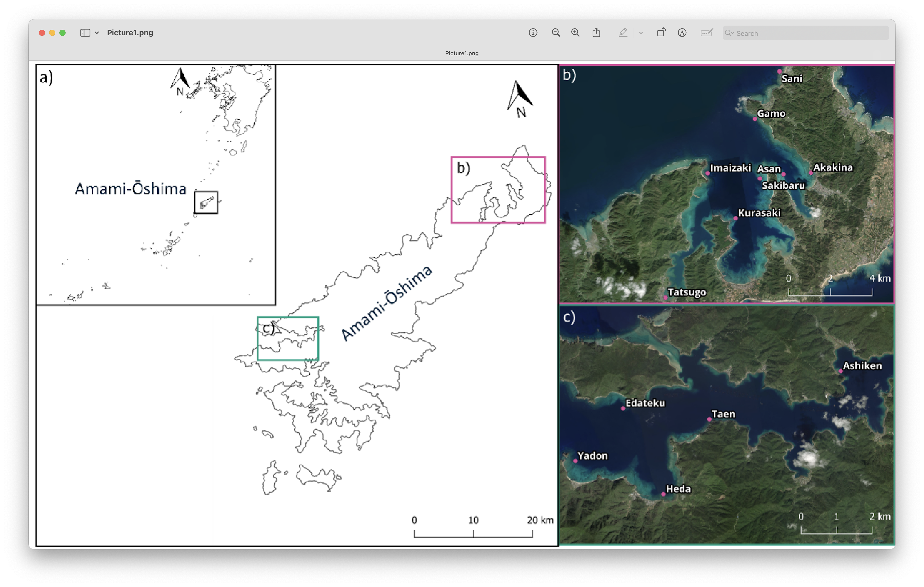Click the Ashiken site label
924x587 pixels.
tap(862, 366)
